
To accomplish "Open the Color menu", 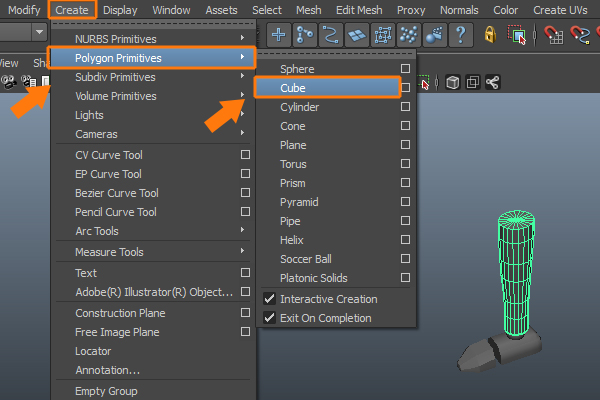I will 505,10.
